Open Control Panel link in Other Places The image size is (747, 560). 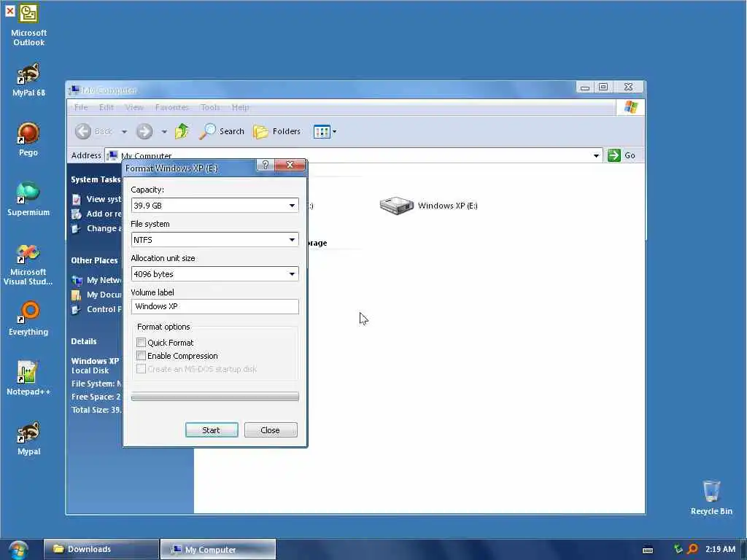click(x=97, y=309)
